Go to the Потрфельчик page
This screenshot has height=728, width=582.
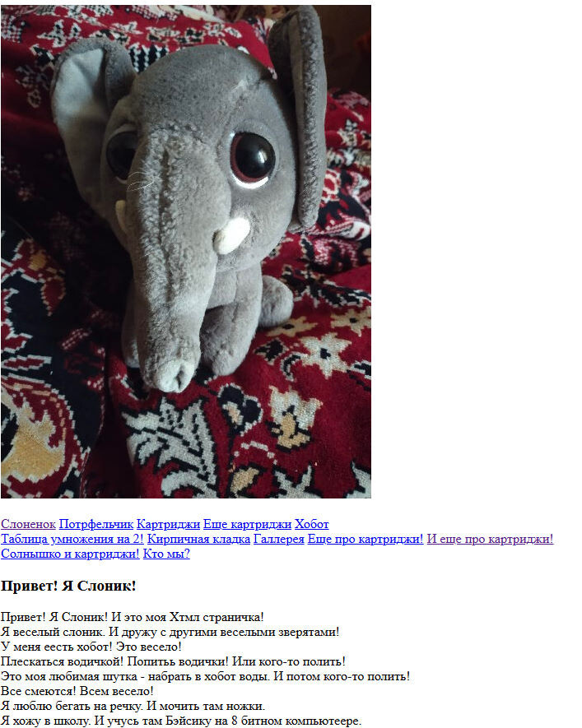pos(96,524)
